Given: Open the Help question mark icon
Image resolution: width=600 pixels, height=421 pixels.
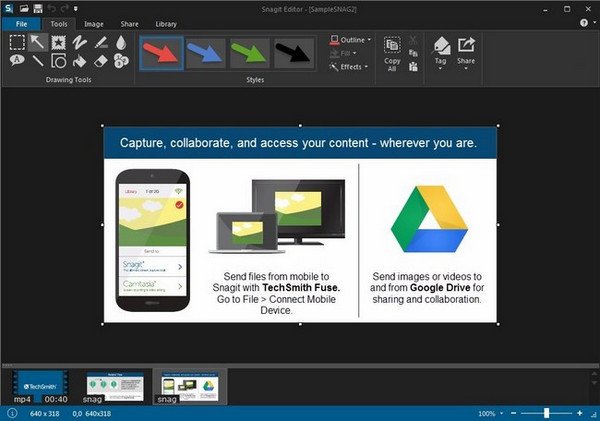Looking at the screenshot, I should pyautogui.click(x=584, y=23).
